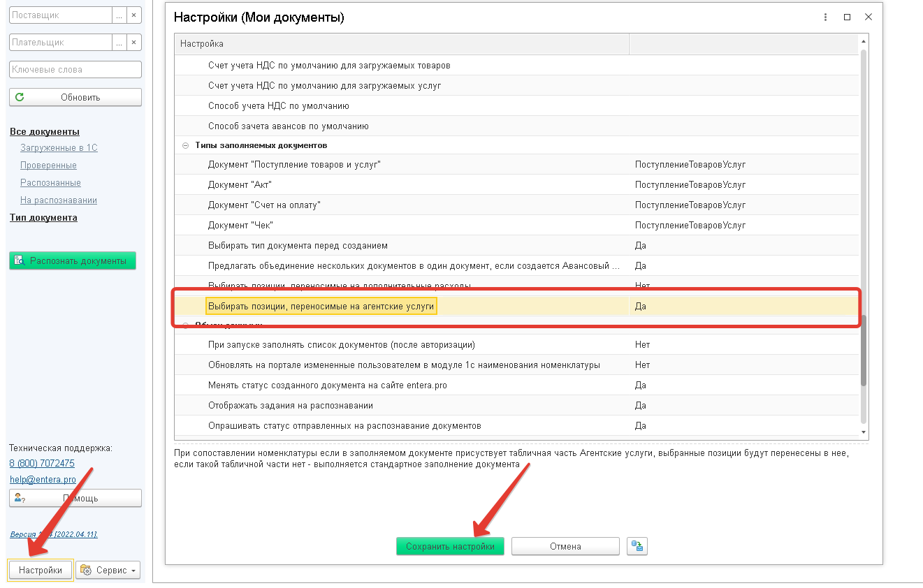Select row При запуске заполнять список документов
Image resolution: width=923 pixels, height=588 pixels.
516,345
